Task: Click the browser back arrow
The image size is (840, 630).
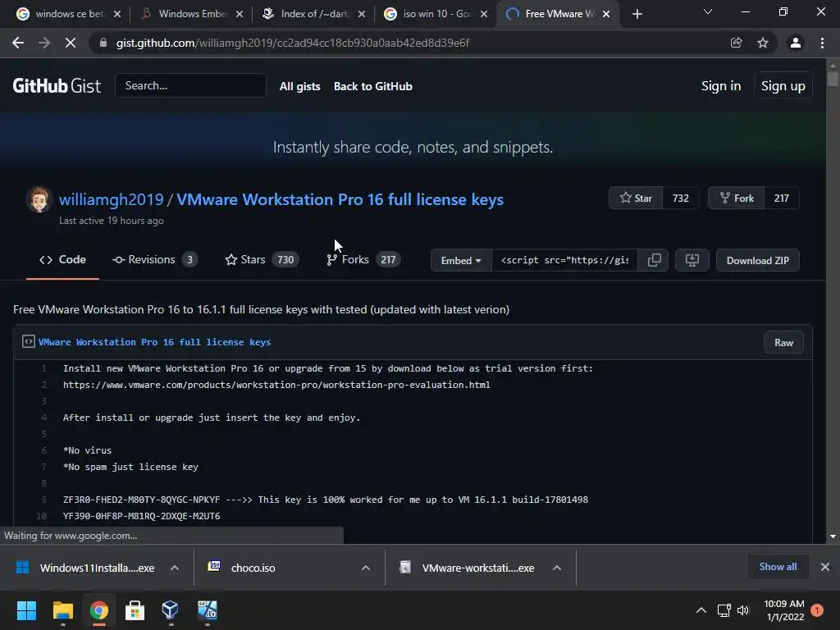Action: click(x=18, y=43)
